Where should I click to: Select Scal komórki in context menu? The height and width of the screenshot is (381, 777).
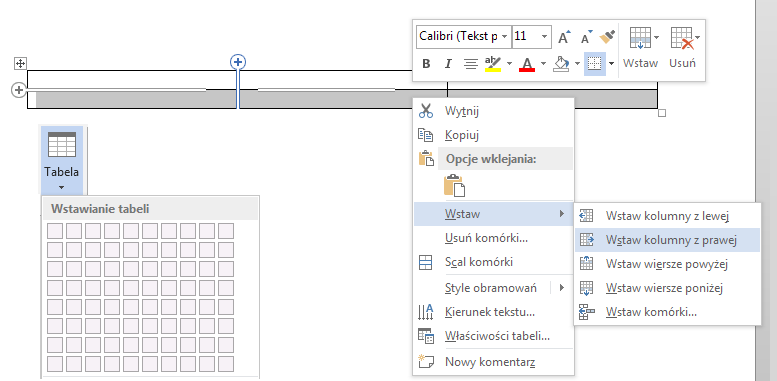[494, 262]
